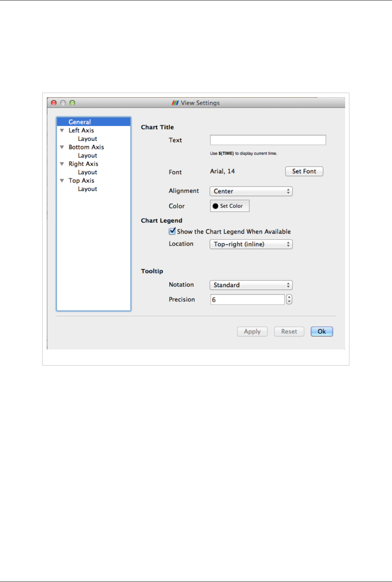
Task: Uncheck Show the Chart Legend When Available
Action: pyautogui.click(x=172, y=231)
